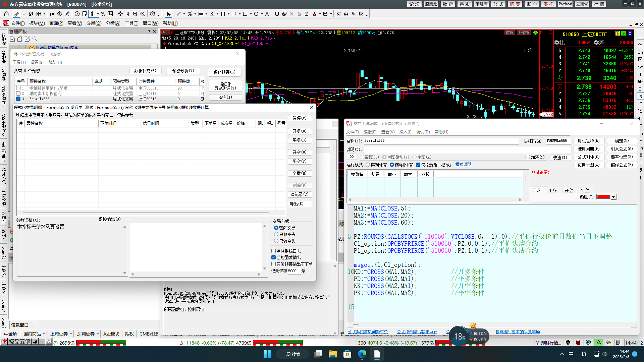Image resolution: width=644 pixels, height=362 pixels.
Task: Select the line drawing tool
Action: [x=179, y=14]
